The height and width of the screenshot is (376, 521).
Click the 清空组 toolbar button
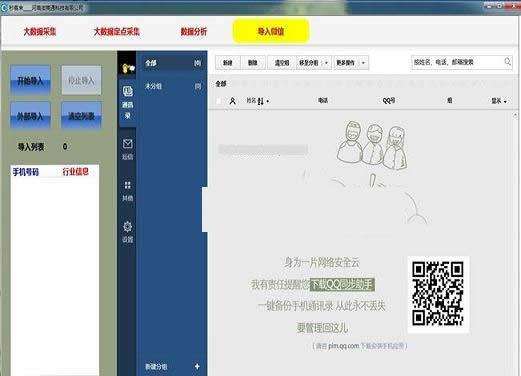(x=282, y=63)
